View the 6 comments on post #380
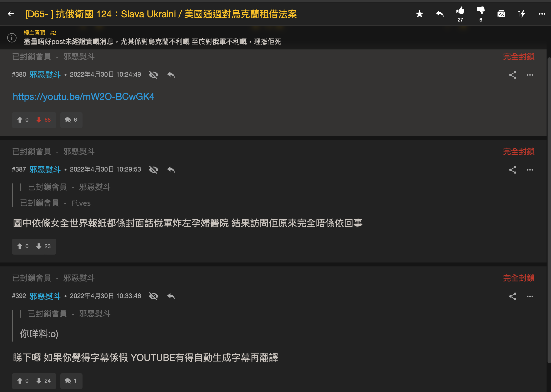Screen dimensions: 551x392 [71, 120]
